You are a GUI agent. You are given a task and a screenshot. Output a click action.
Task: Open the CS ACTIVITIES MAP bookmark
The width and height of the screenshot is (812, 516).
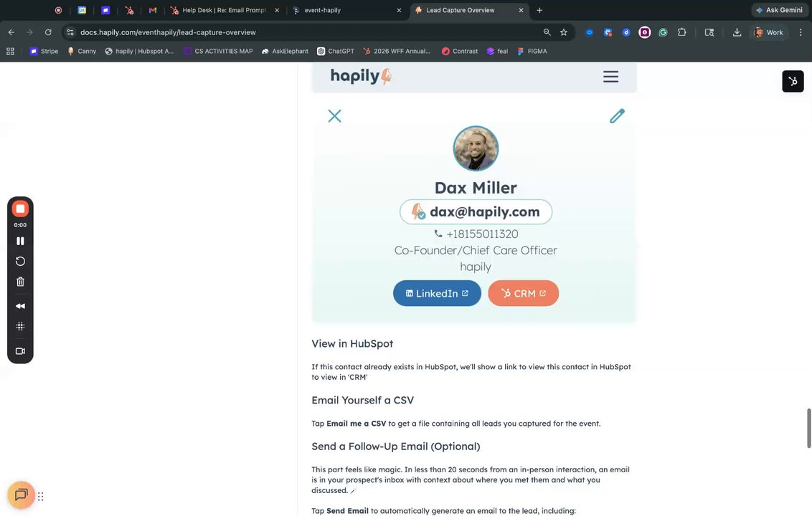(x=218, y=51)
